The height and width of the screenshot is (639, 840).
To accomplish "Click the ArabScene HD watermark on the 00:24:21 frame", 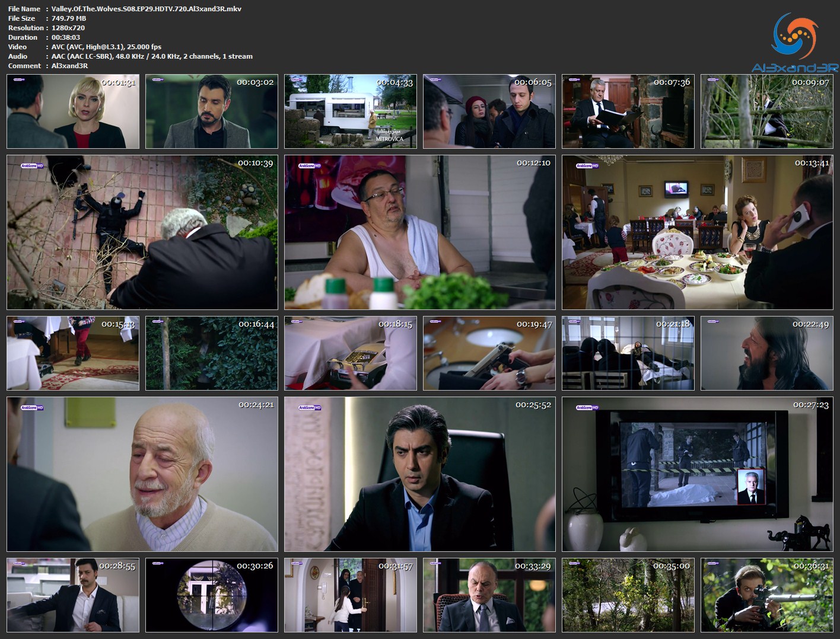I will pyautogui.click(x=32, y=408).
